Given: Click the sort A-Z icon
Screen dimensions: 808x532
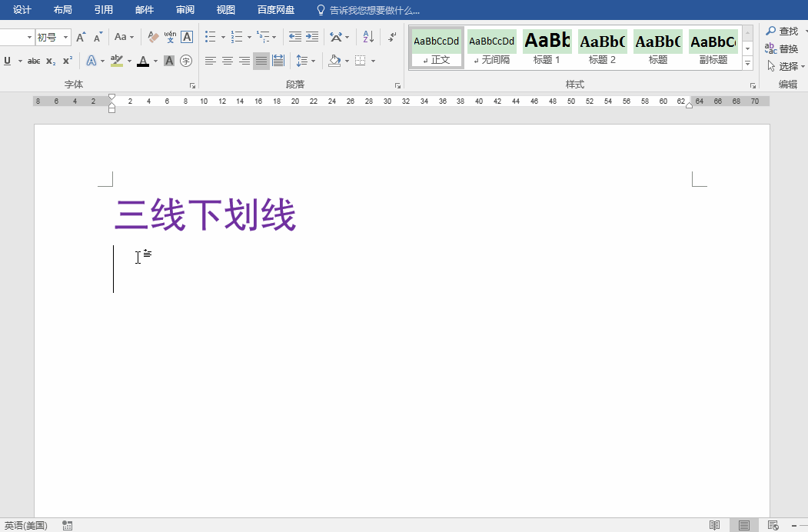Looking at the screenshot, I should 367,37.
